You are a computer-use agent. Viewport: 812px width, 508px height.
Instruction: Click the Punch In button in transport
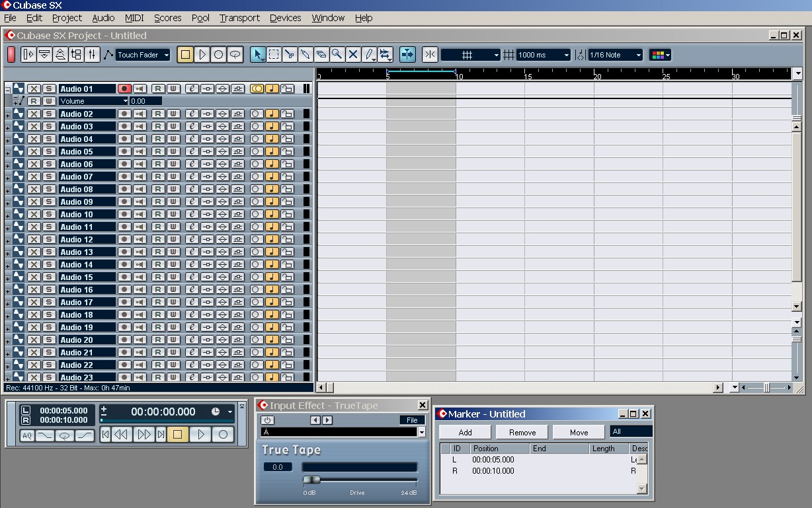(x=45, y=435)
